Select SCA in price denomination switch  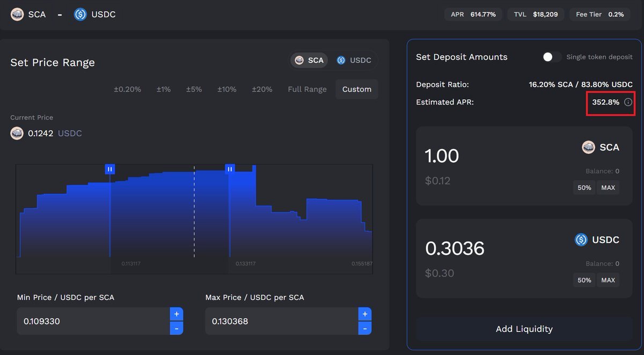pos(309,60)
